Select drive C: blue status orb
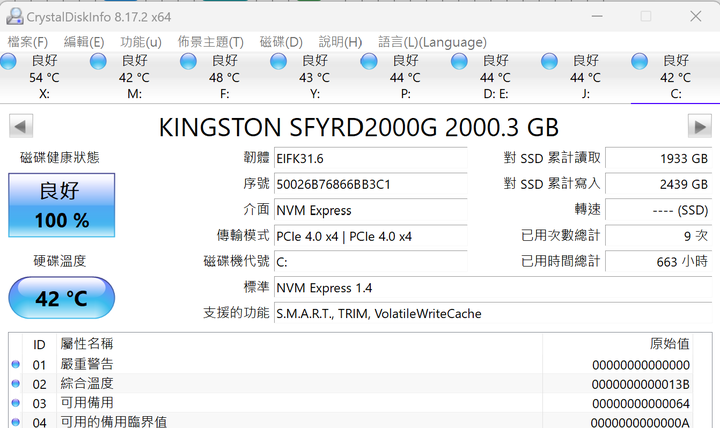Viewport: 720px width, 428px height. (x=639, y=61)
